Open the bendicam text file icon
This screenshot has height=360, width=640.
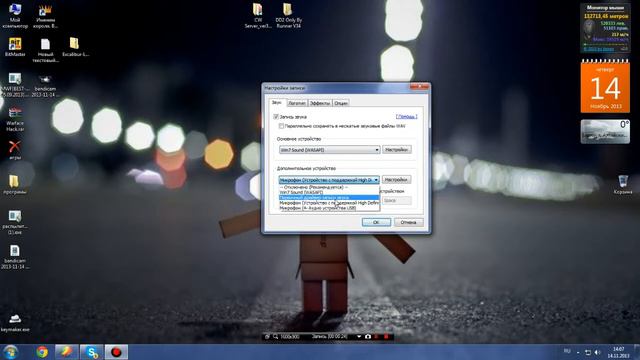point(15,256)
